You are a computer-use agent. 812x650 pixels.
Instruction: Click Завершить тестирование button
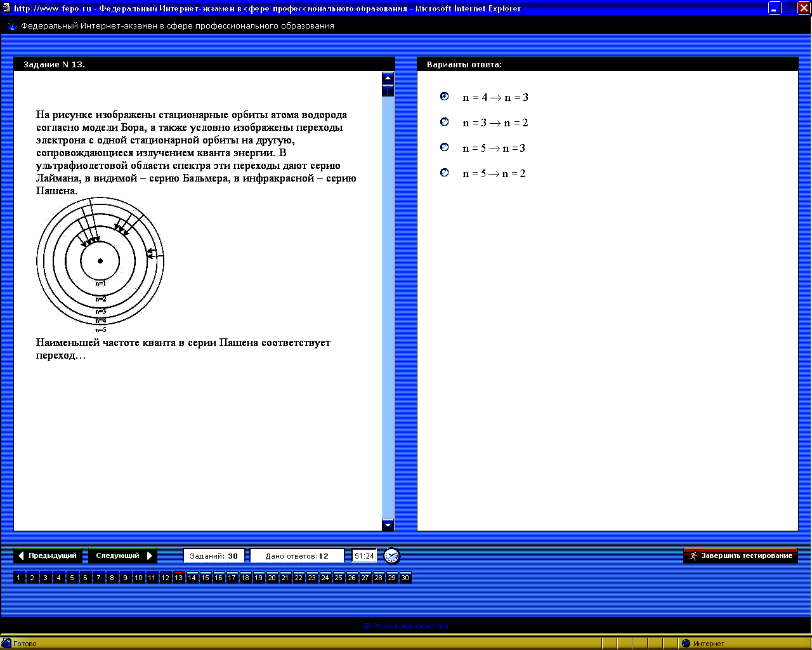click(x=740, y=555)
